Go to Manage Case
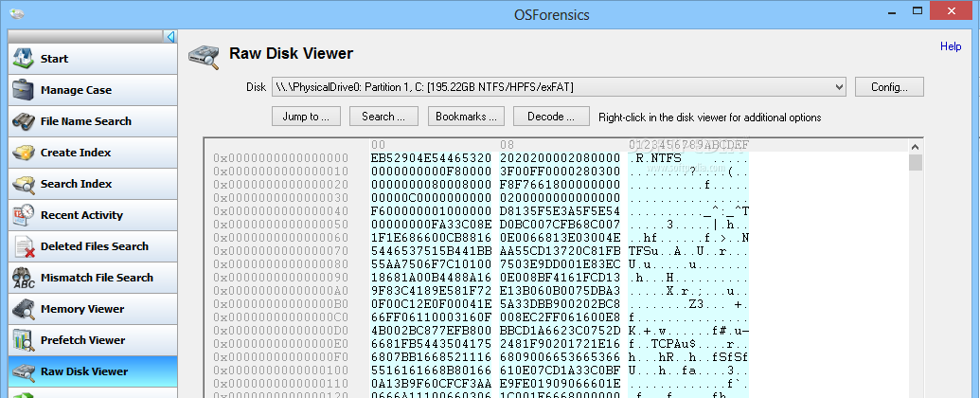 (93, 89)
